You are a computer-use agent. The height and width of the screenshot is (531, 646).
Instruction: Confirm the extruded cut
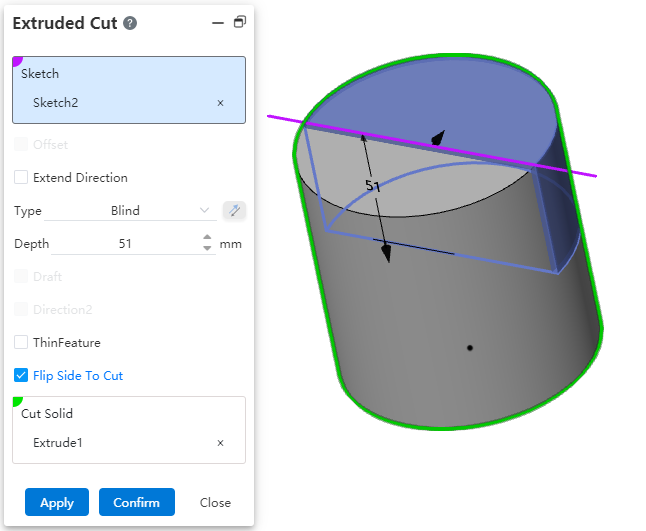pyautogui.click(x=137, y=502)
